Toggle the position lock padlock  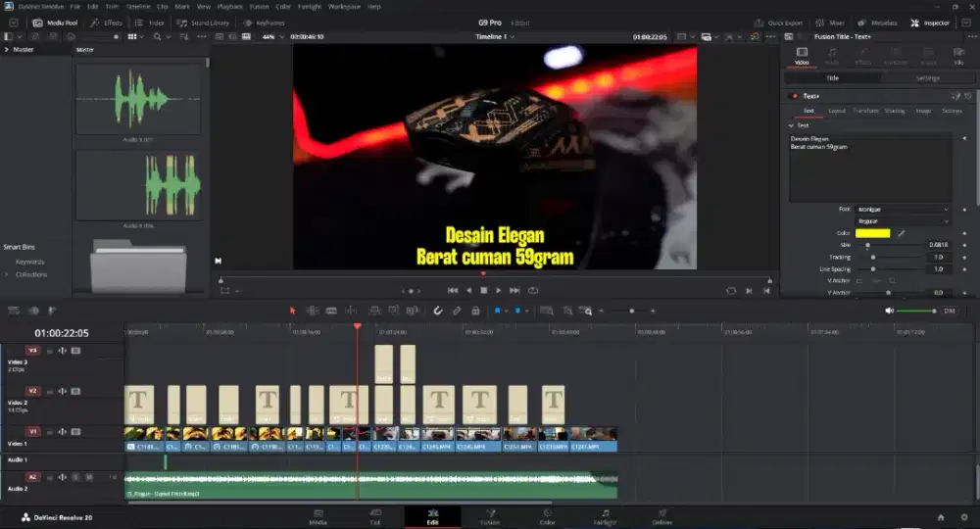(475, 311)
